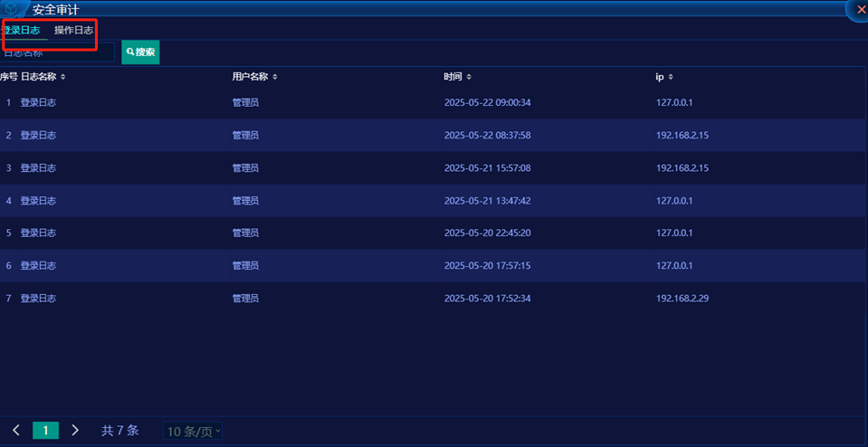The height and width of the screenshot is (447, 868).
Task: Click 127.0.0.1 in the 09:00:34 row
Action: click(x=675, y=102)
